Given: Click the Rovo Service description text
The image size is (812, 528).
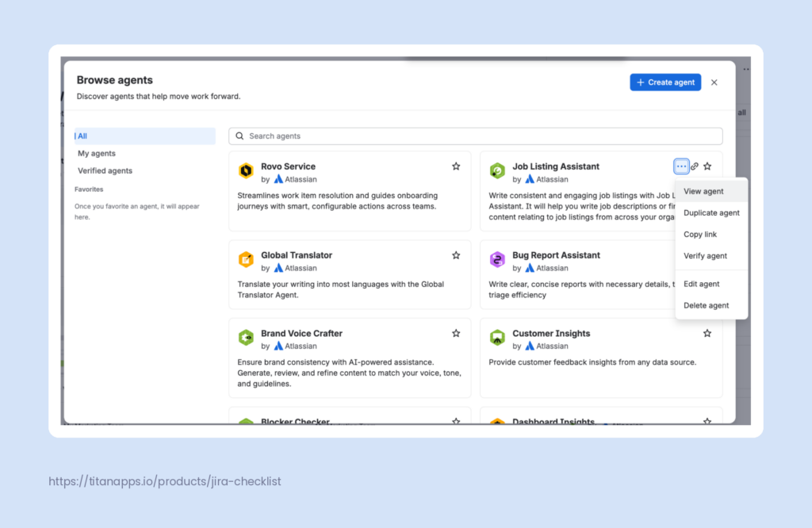Looking at the screenshot, I should (338, 201).
